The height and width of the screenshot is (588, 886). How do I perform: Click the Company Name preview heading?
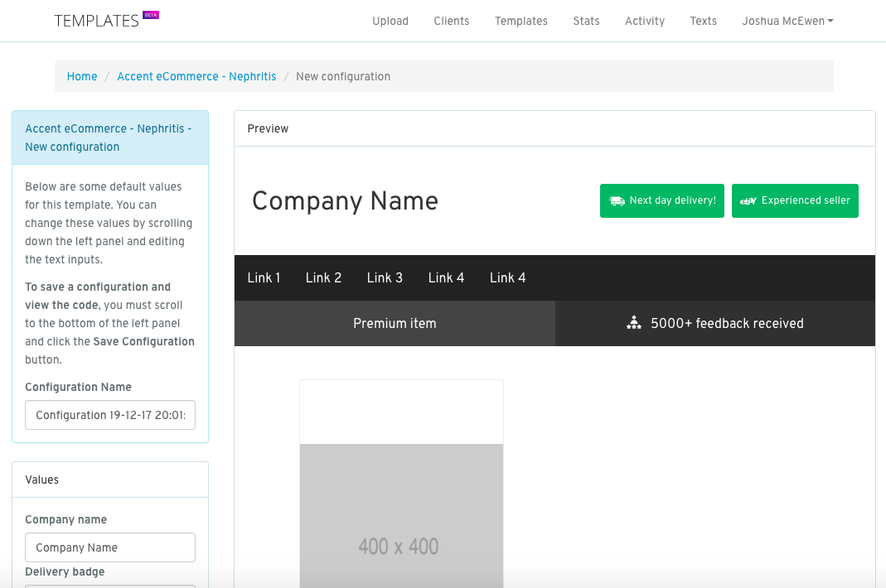346,201
